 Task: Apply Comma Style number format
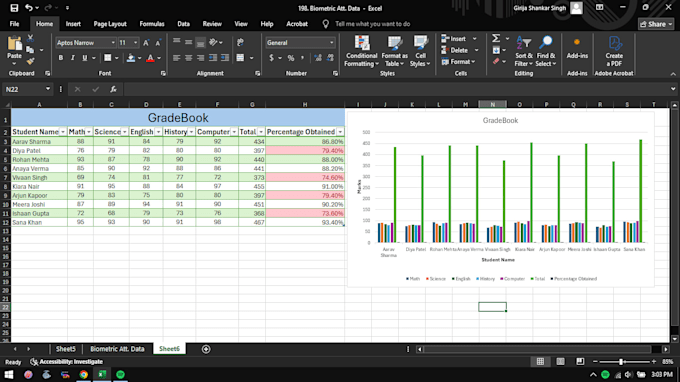tap(303, 58)
